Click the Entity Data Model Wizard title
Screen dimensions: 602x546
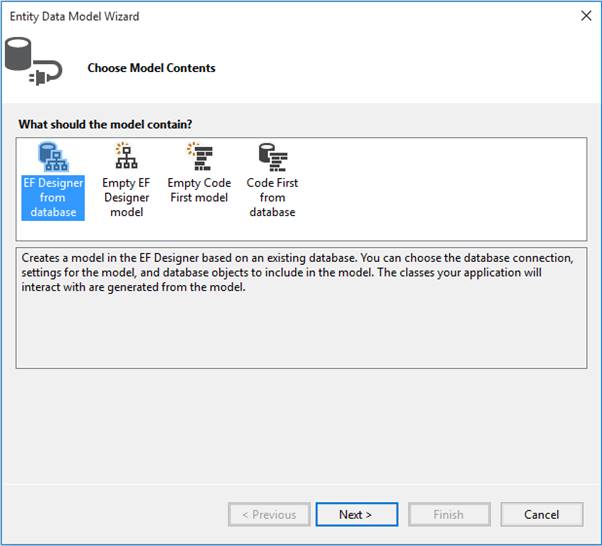point(74,17)
